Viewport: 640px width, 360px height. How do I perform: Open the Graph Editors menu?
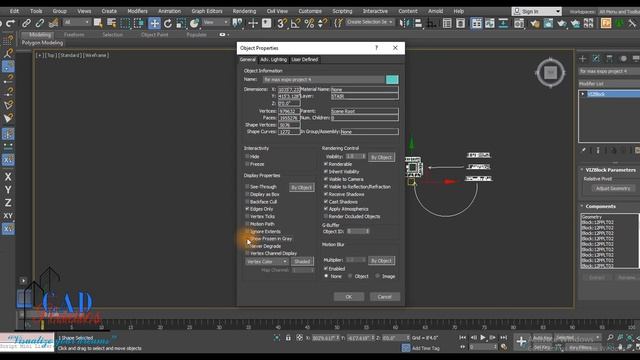(207, 11)
